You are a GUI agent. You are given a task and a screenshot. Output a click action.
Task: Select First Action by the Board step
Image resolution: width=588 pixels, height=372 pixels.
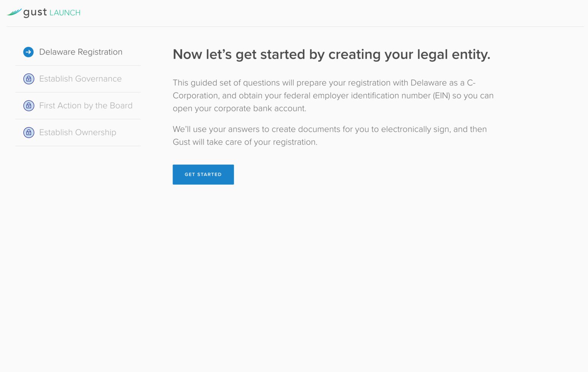coord(86,106)
